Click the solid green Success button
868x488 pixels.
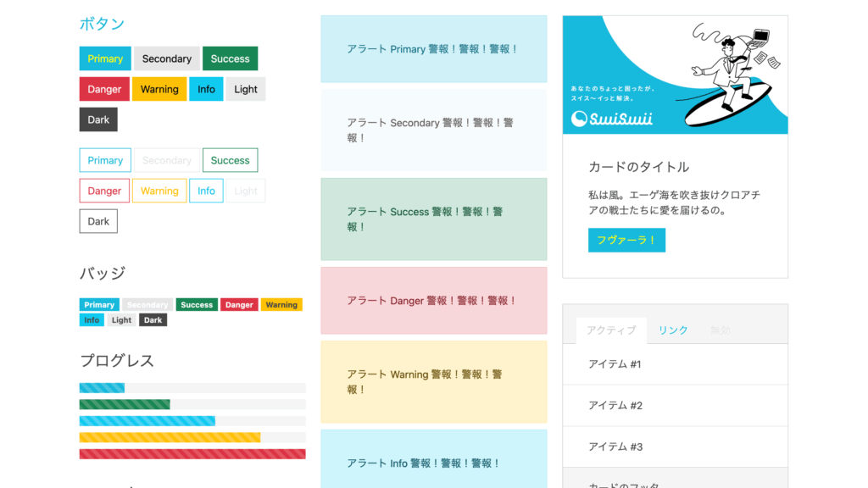pos(230,58)
